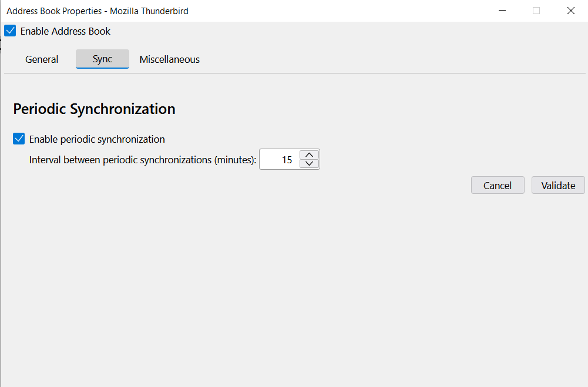Switch to the General tab
Image resolution: width=588 pixels, height=387 pixels.
(x=42, y=59)
